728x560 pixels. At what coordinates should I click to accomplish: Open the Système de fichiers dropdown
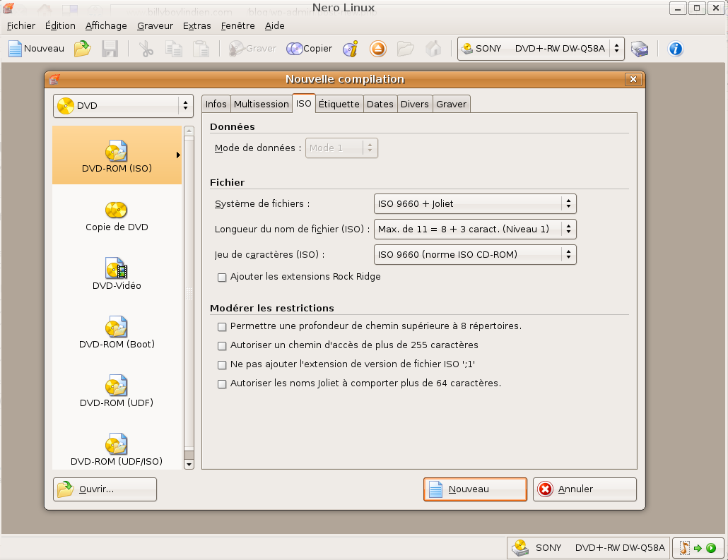[474, 203]
